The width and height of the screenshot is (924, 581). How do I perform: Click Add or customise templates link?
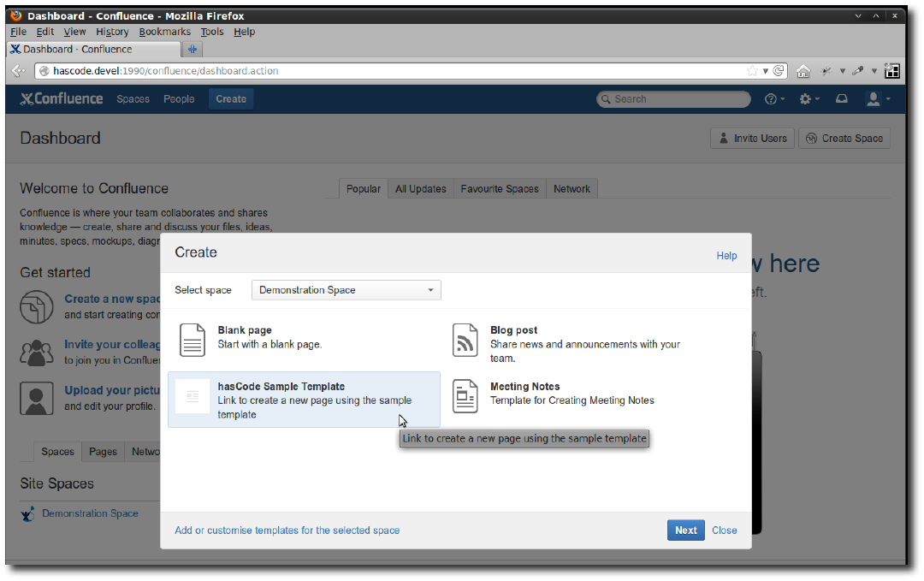(287, 531)
